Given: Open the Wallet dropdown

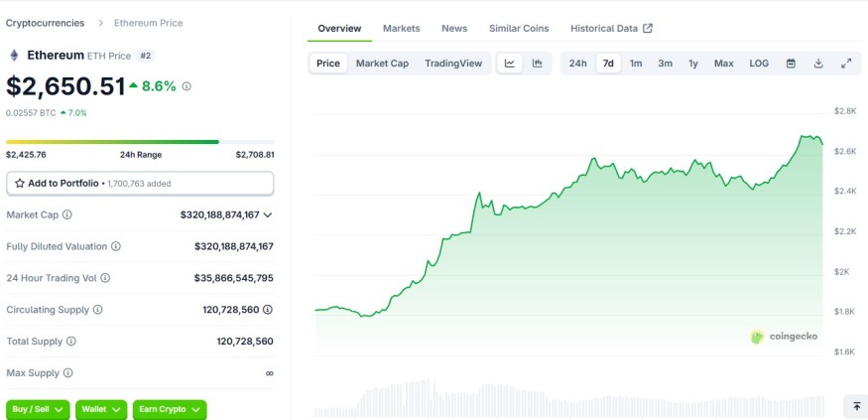Looking at the screenshot, I should click(x=101, y=409).
